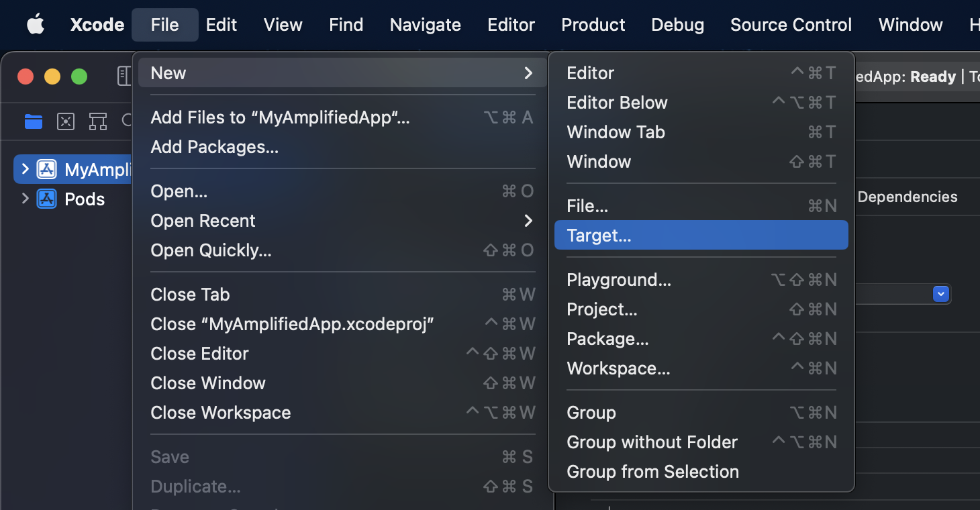This screenshot has width=980, height=510.
Task: Choose Close Window menu item
Action: pyautogui.click(x=342, y=383)
